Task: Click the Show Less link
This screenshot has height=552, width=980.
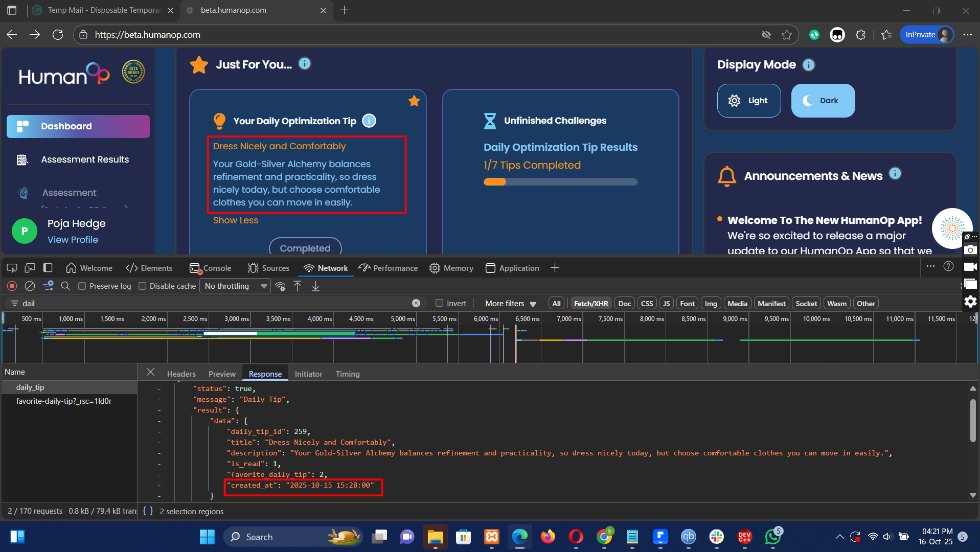Action: pyautogui.click(x=235, y=220)
